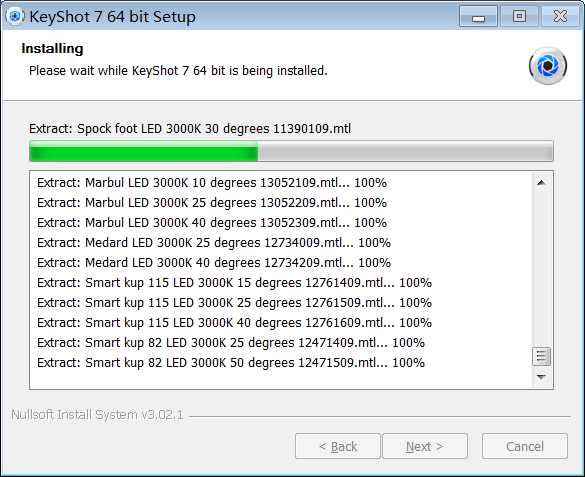Click the log scroll up arrow
The image size is (585, 477).
tap(541, 183)
